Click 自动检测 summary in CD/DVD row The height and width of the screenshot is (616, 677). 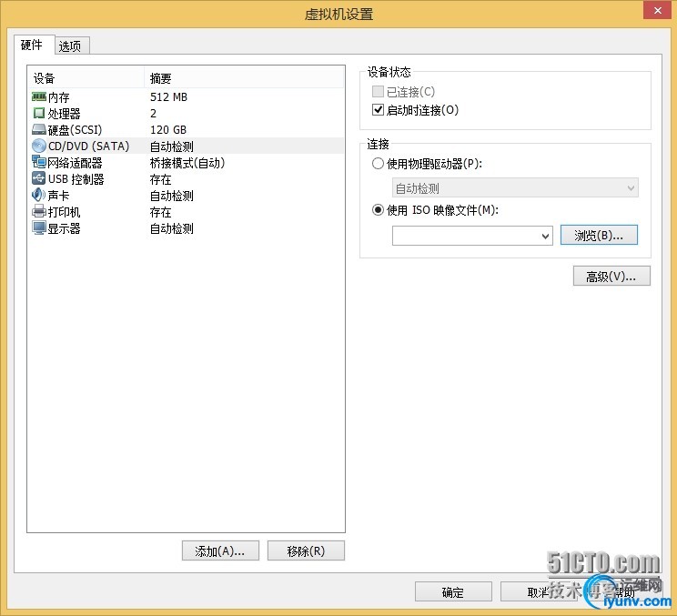tap(171, 146)
